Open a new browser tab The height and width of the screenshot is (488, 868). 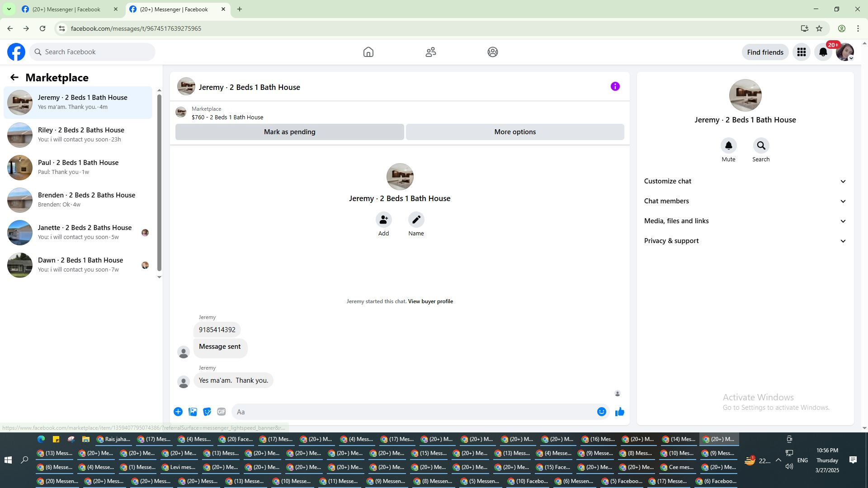pos(240,9)
